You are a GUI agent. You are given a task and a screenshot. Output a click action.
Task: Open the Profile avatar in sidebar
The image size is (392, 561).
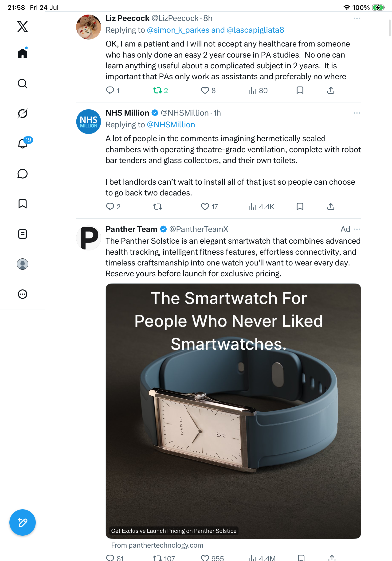[x=23, y=264]
